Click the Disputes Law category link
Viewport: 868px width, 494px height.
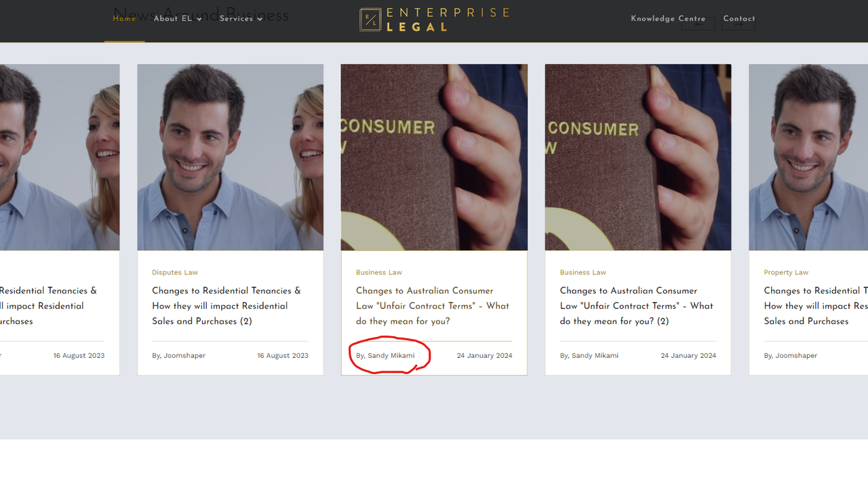[x=175, y=272]
